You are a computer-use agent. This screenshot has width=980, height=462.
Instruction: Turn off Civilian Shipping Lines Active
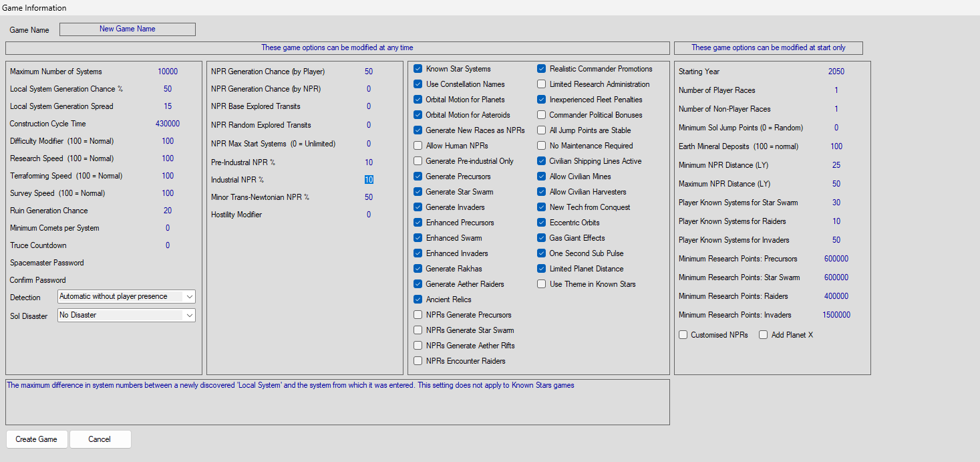541,161
